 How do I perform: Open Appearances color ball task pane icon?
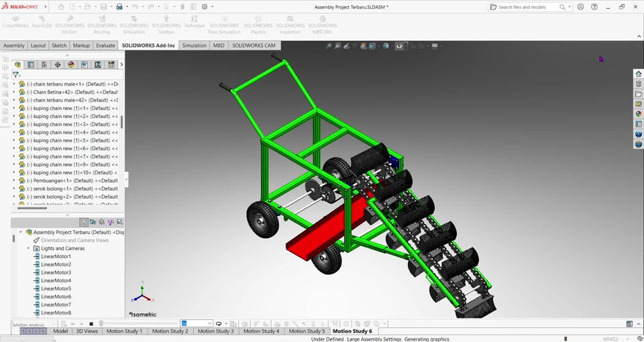pyautogui.click(x=638, y=114)
